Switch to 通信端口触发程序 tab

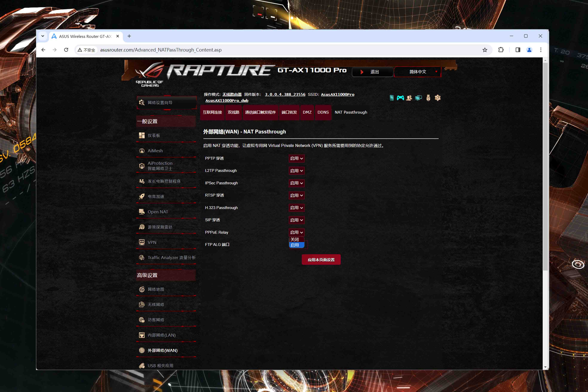pos(260,112)
